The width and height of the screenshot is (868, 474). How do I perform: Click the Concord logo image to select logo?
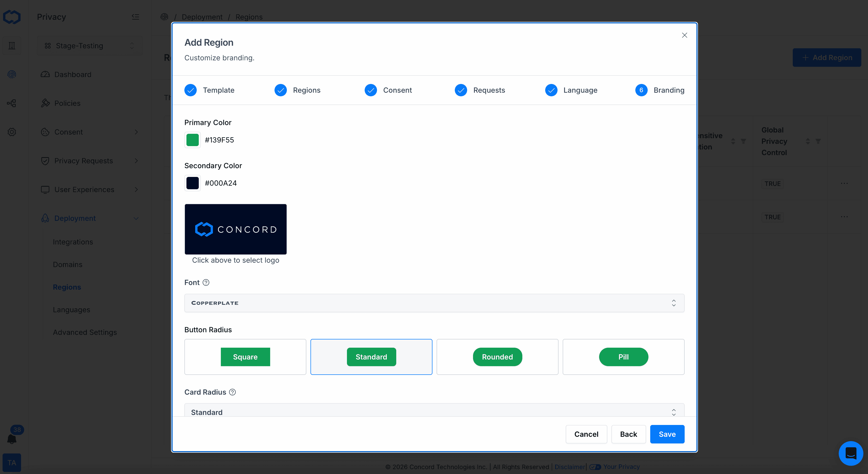point(235,229)
